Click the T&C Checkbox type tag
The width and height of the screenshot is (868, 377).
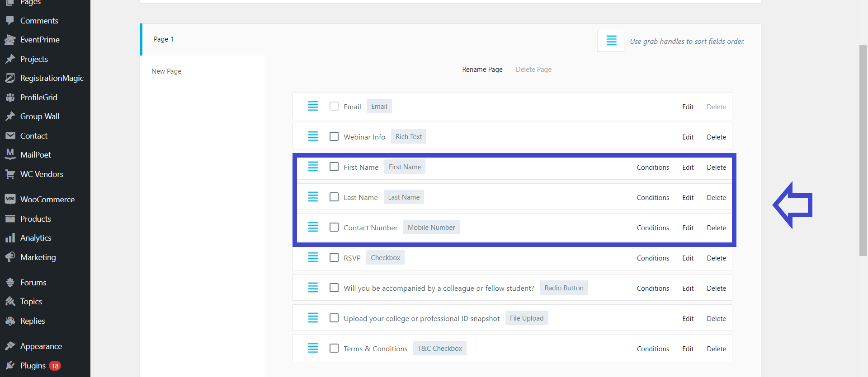440,348
